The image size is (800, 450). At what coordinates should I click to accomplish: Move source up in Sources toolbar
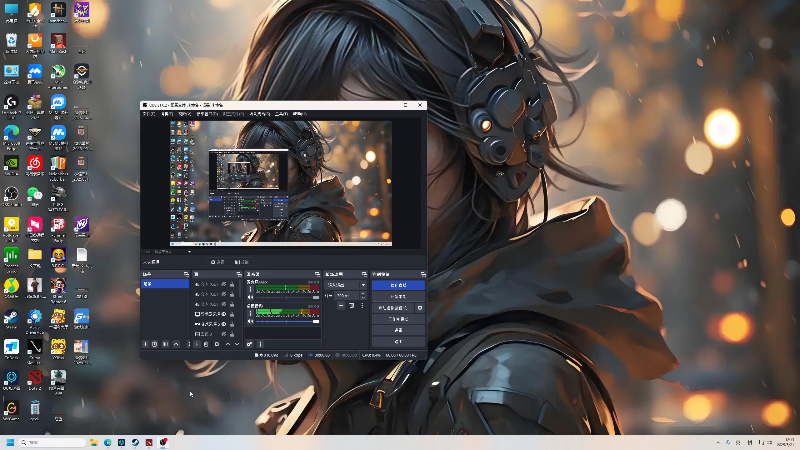pyautogui.click(x=228, y=344)
